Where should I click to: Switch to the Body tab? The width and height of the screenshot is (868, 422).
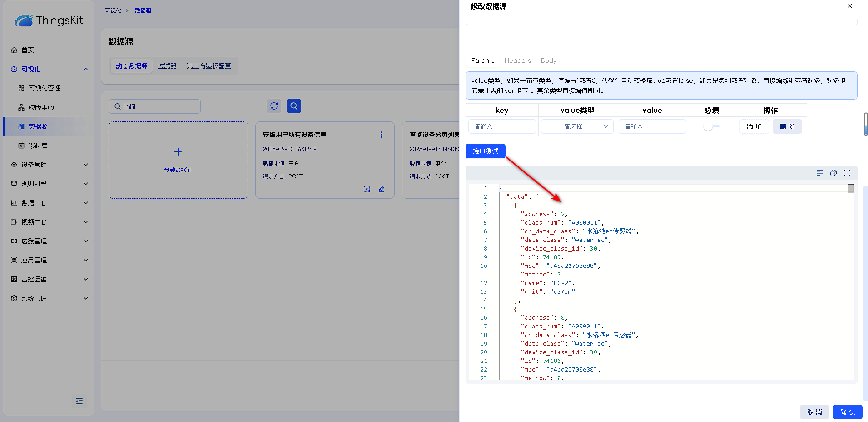tap(548, 60)
